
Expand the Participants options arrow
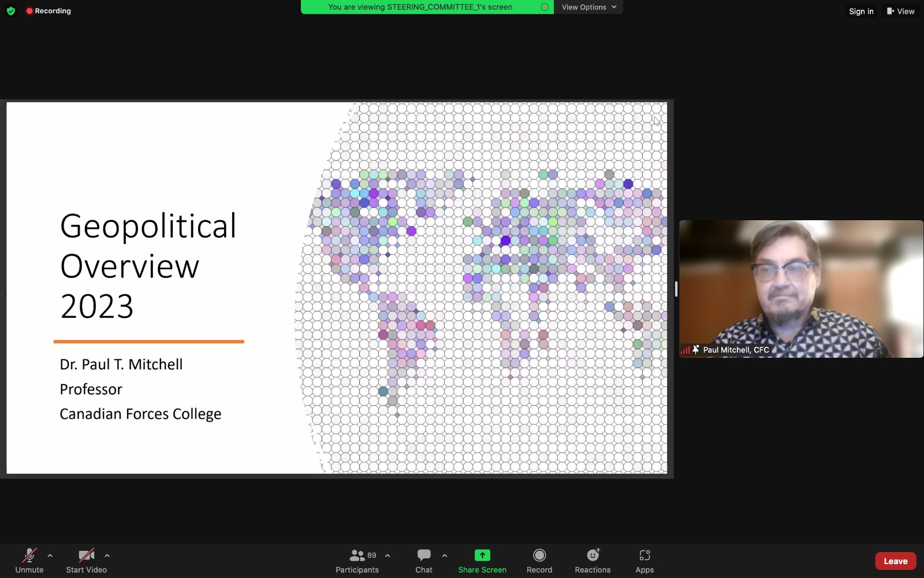coord(388,555)
